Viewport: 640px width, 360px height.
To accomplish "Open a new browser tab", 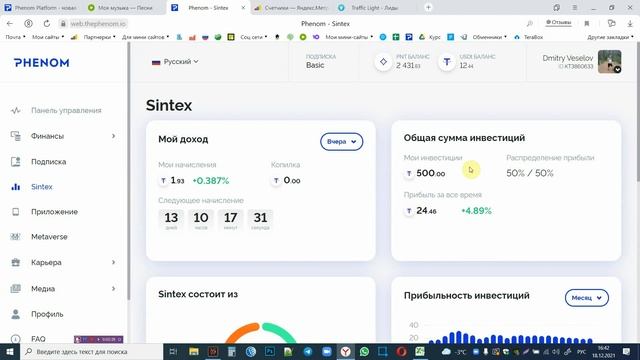I will [x=428, y=7].
